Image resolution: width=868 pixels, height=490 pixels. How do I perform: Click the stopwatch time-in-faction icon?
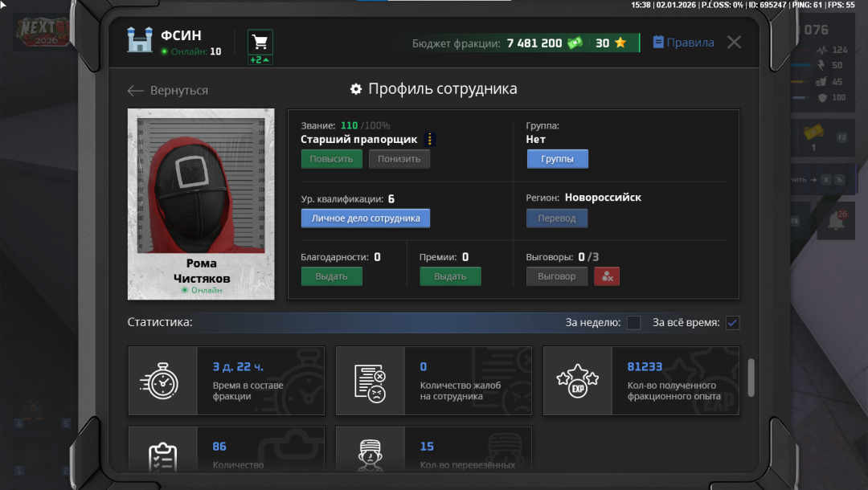point(162,381)
